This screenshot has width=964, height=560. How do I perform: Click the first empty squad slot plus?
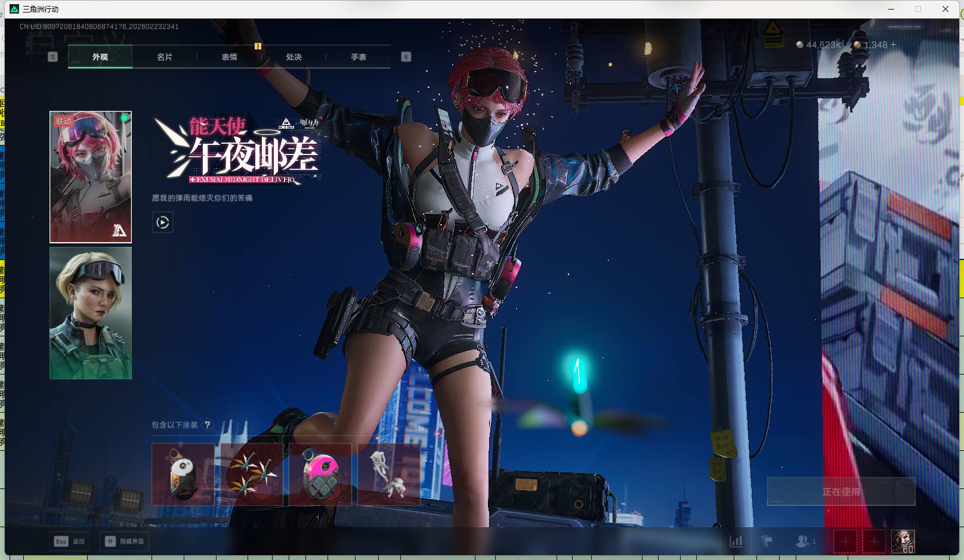click(845, 542)
